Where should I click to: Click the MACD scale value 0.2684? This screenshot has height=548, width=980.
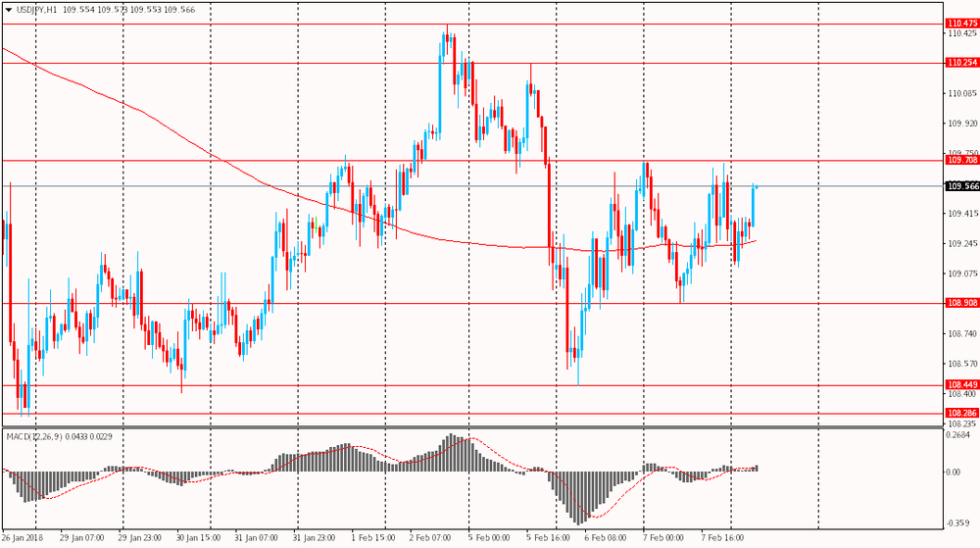coord(958,435)
